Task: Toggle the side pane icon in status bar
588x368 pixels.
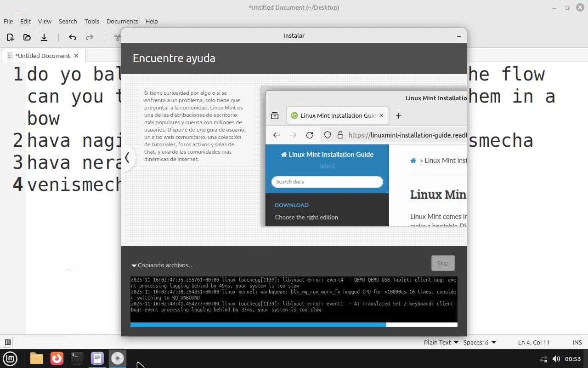Action: [8, 342]
